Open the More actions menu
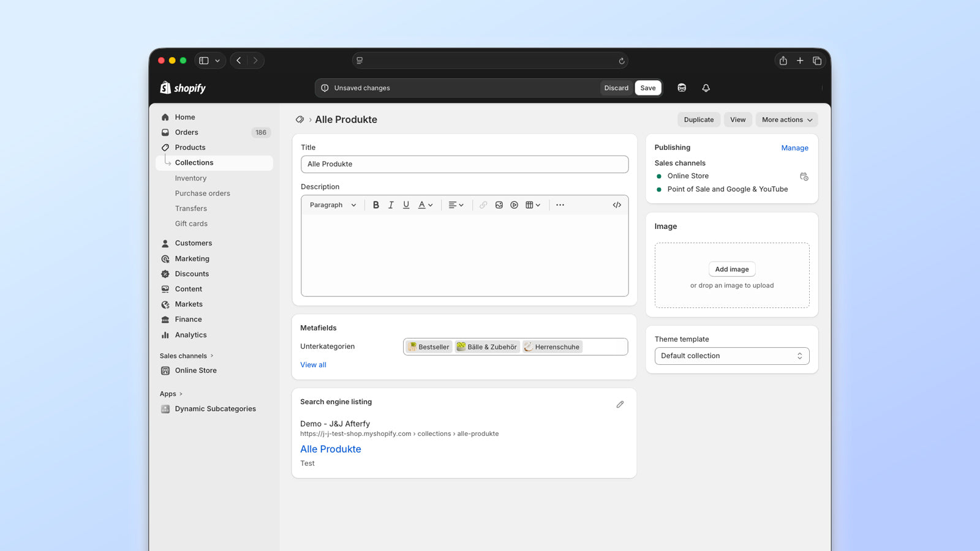980x551 pixels. point(786,119)
